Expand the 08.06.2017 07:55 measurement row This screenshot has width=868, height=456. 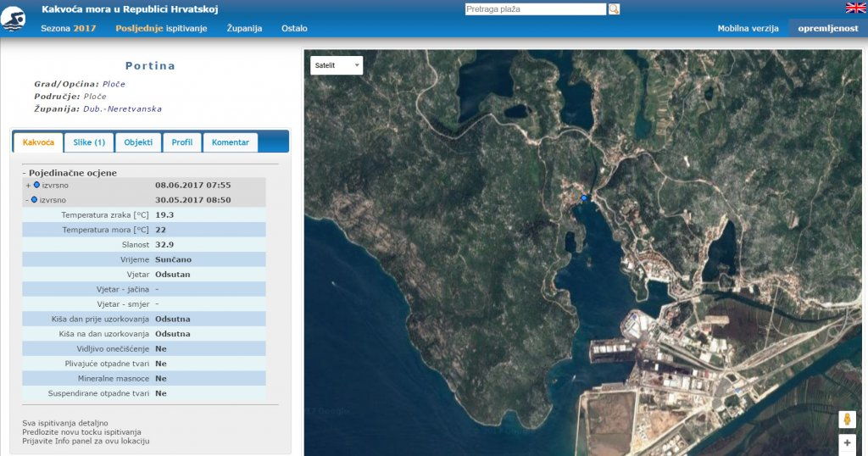click(28, 185)
